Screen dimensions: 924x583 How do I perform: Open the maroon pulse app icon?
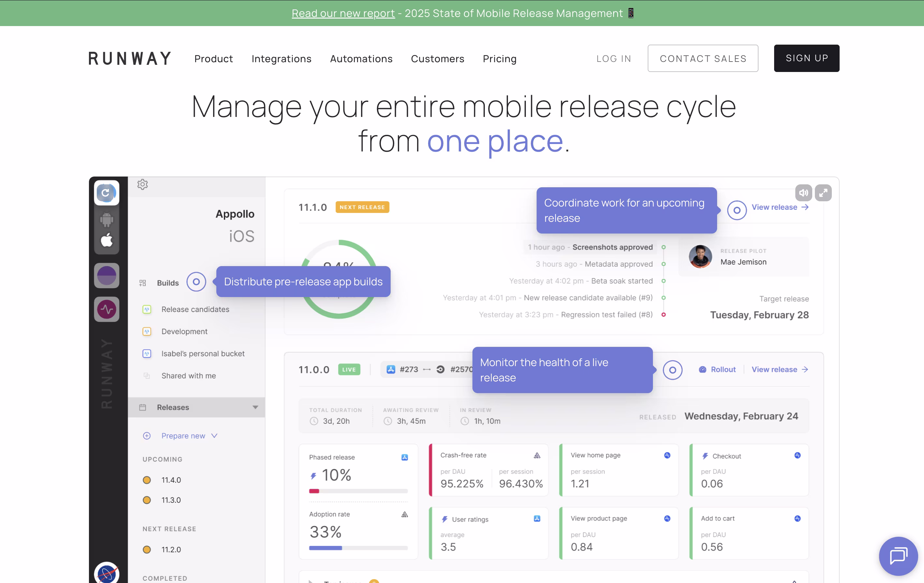107,309
